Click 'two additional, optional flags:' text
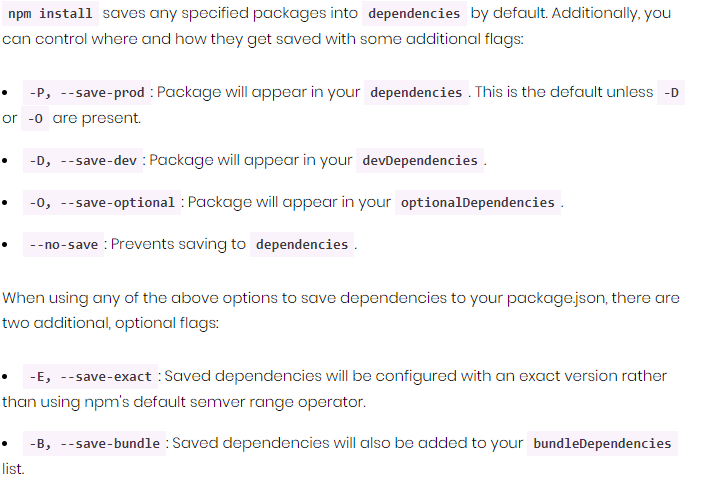This screenshot has width=717, height=487. pyautogui.click(x=111, y=323)
